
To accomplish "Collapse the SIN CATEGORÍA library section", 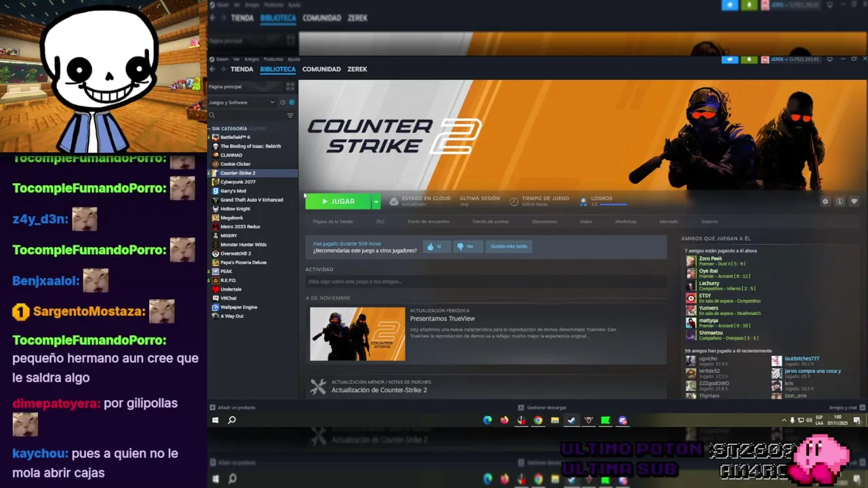I will pos(229,128).
